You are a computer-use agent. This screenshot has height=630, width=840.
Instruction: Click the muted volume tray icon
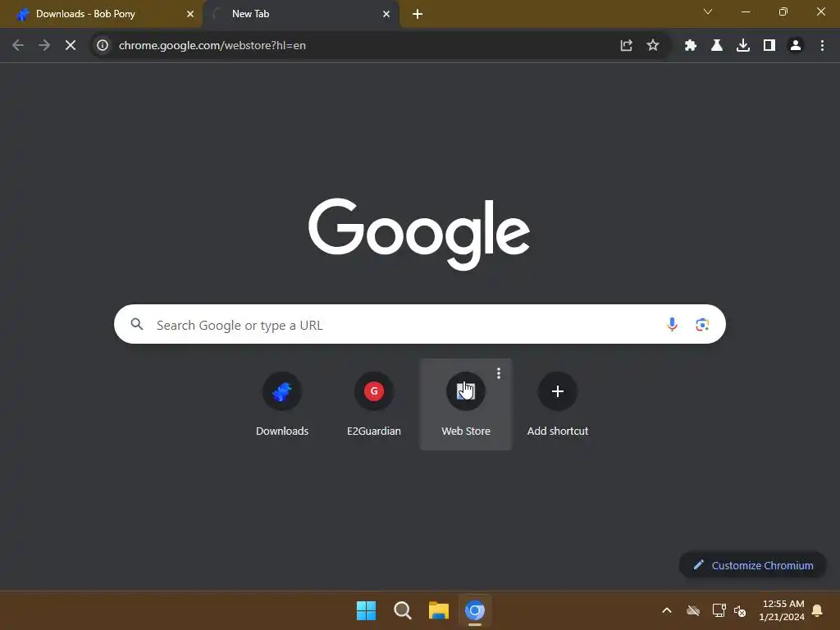pos(740,610)
